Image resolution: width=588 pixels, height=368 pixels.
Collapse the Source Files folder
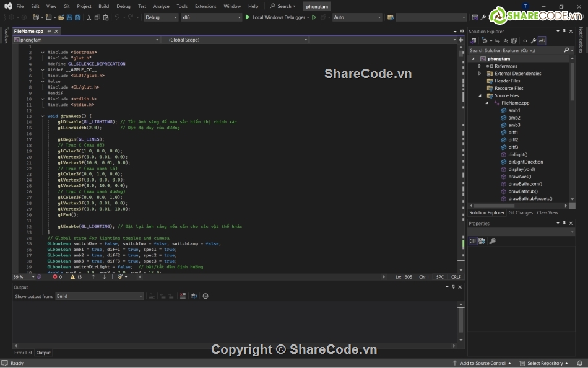[480, 95]
